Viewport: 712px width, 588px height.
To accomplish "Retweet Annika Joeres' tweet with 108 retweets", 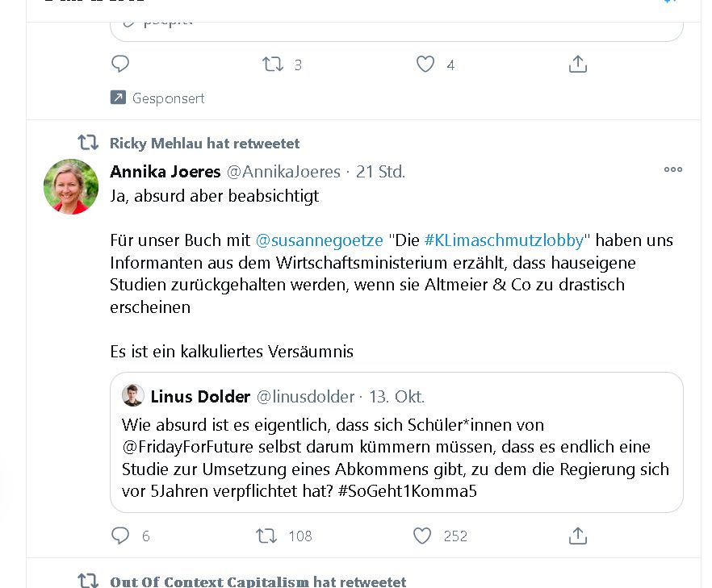I will (266, 536).
